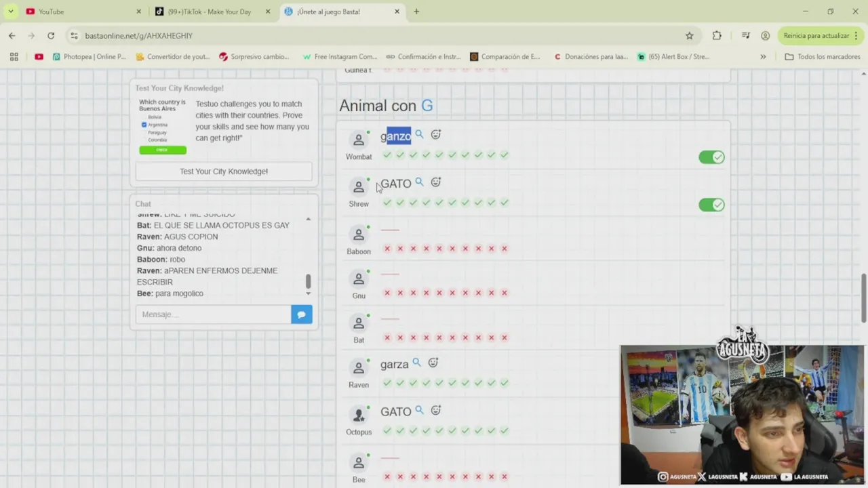Open the media control icon in toolbar
This screenshot has height=488, width=868.
(746, 35)
